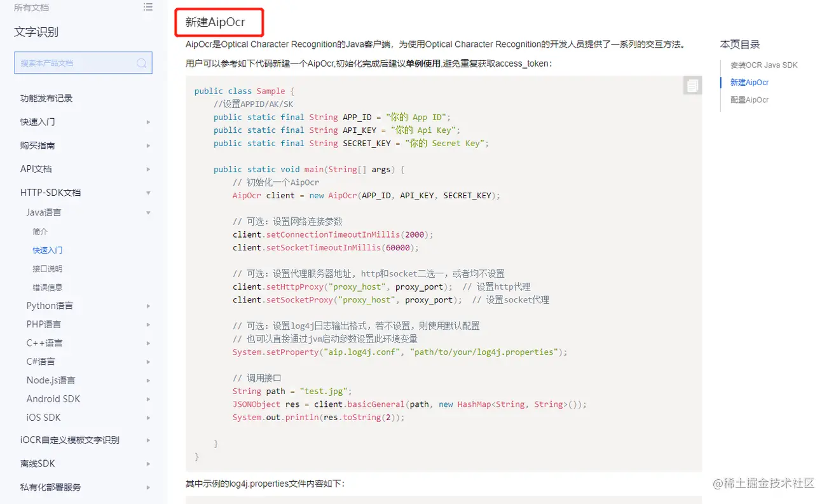Open the 快速入门 top-level section
Screen dimensions: 829x504
click(38, 122)
